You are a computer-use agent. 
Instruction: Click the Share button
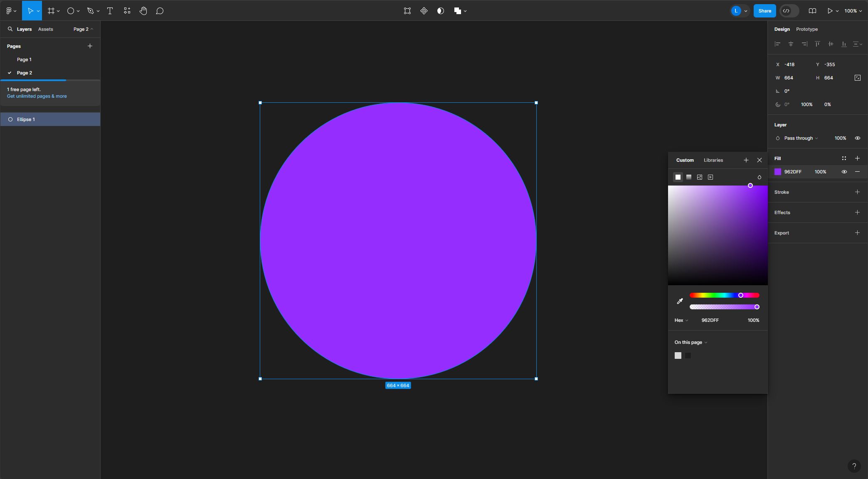pyautogui.click(x=764, y=11)
